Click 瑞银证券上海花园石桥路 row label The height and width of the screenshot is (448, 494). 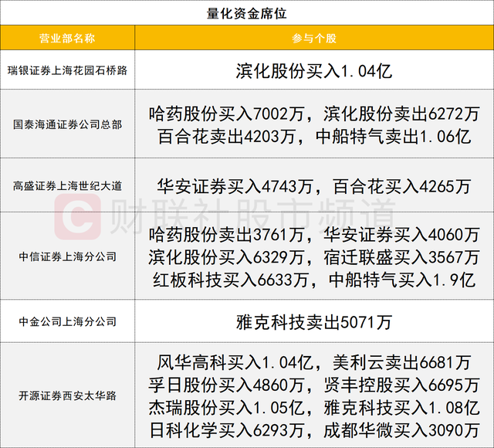tap(67, 70)
